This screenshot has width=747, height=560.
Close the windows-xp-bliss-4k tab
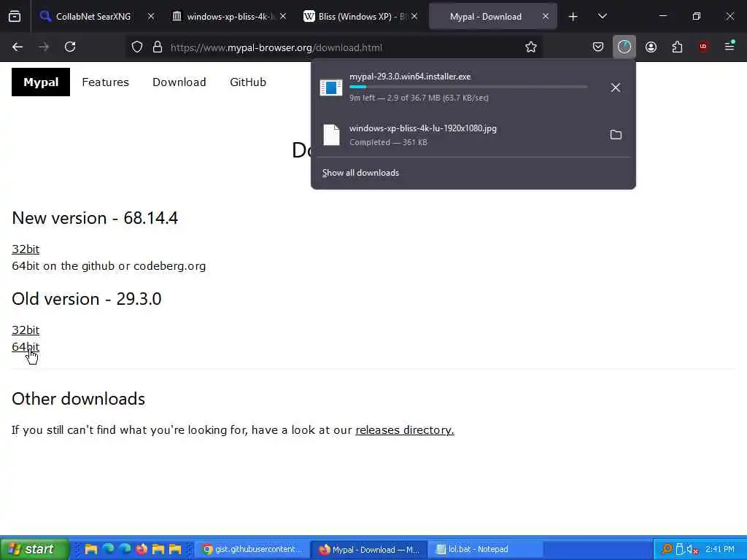(x=283, y=16)
